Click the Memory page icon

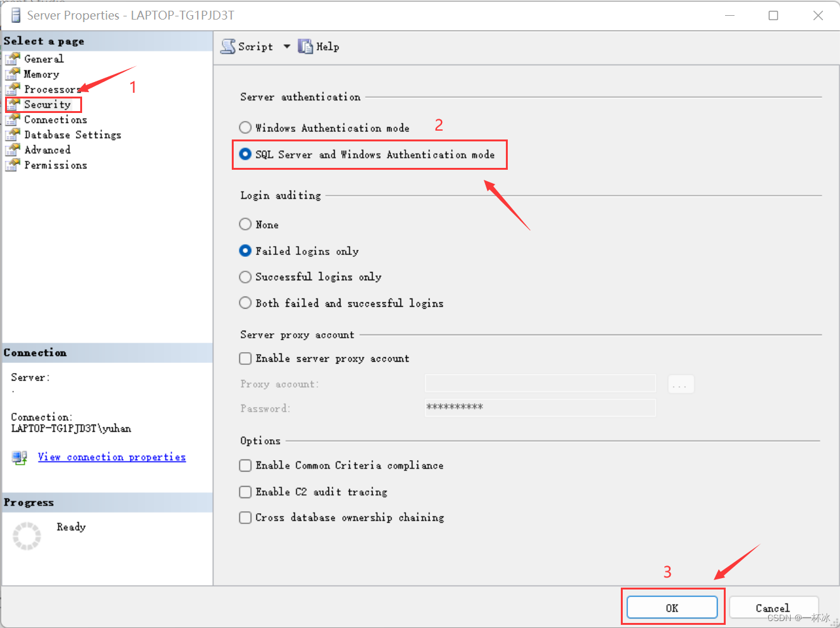tap(13, 74)
